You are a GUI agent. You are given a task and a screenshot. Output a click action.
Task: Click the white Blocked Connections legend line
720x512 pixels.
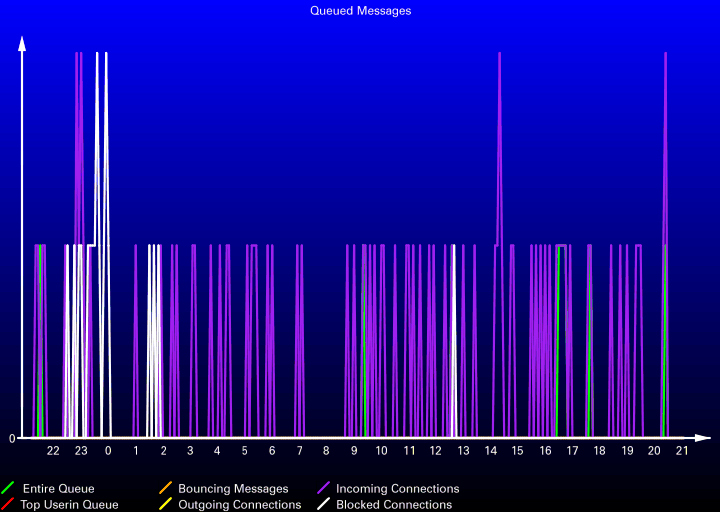click(324, 505)
